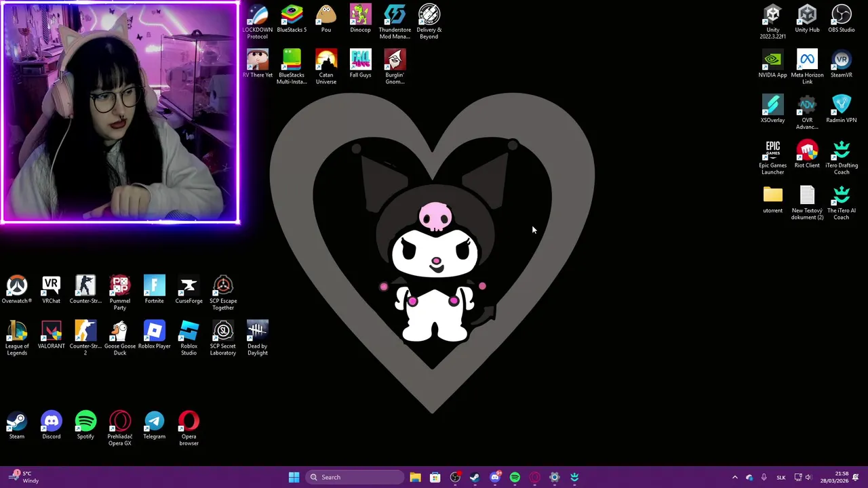Open the Steam desktop shortcut
Viewport: 868px width, 488px height.
point(17,426)
